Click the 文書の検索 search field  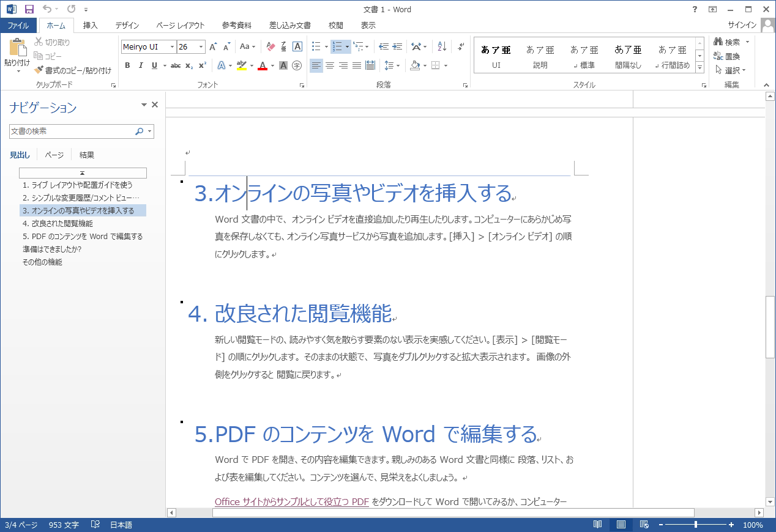pos(72,131)
